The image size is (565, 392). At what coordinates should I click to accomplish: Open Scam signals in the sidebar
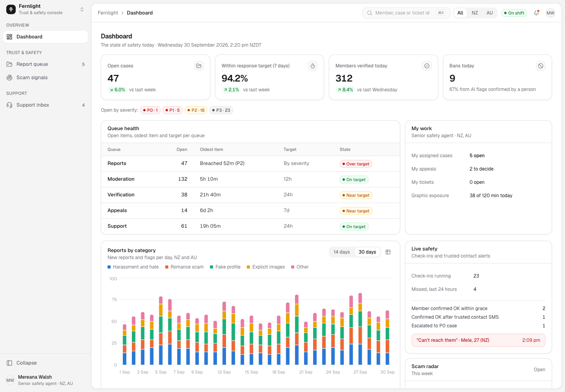click(x=46, y=78)
